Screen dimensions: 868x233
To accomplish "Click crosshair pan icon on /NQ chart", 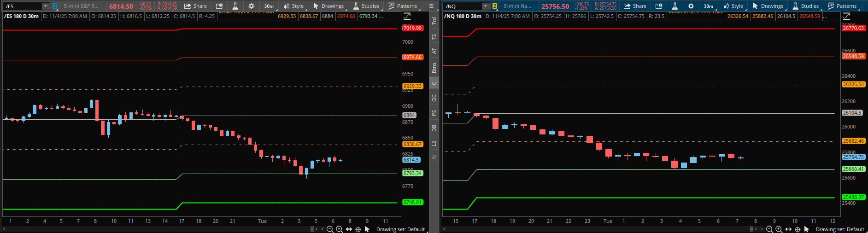I will (798, 229).
